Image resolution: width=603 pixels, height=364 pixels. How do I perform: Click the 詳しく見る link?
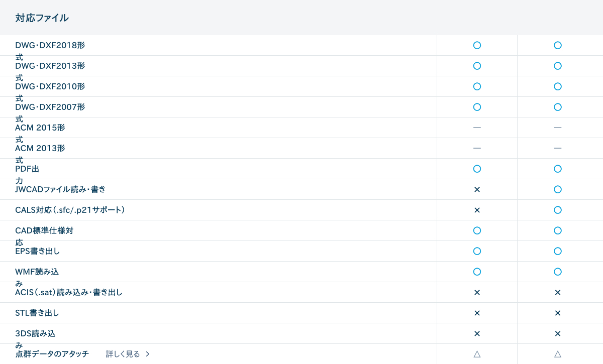tap(123, 354)
